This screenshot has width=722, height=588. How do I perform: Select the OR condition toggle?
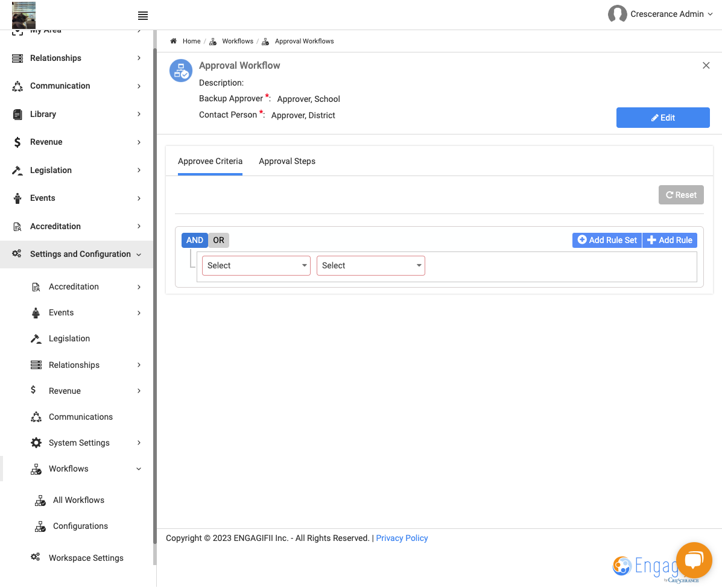tap(219, 240)
